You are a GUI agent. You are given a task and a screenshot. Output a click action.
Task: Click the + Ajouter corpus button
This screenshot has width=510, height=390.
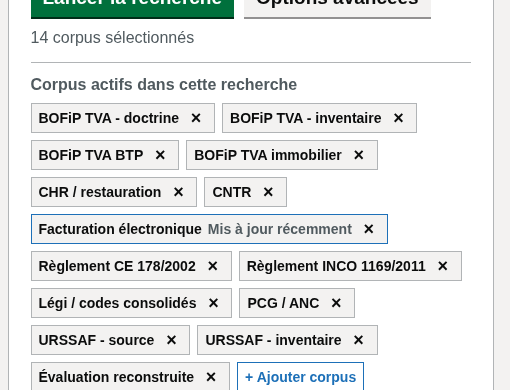tap(300, 376)
